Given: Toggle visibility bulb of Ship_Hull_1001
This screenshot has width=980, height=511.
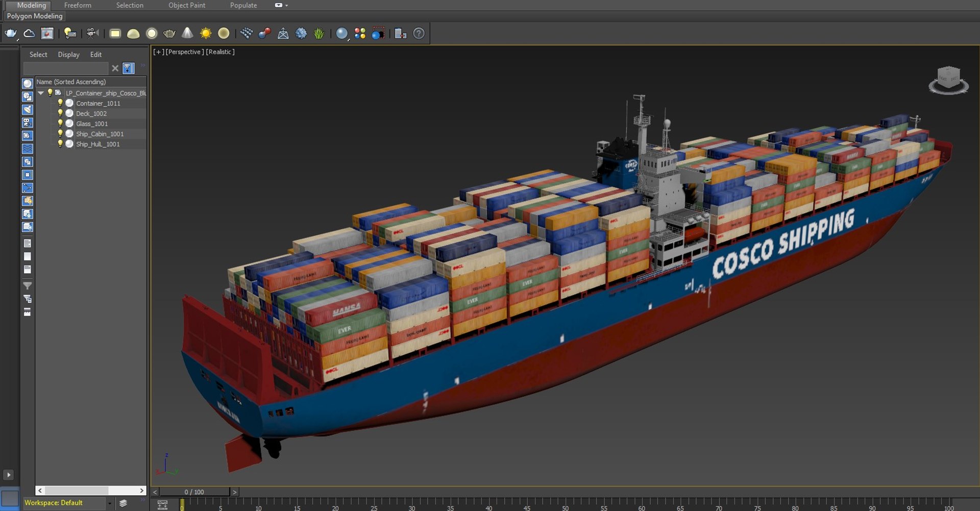Looking at the screenshot, I should coord(60,144).
